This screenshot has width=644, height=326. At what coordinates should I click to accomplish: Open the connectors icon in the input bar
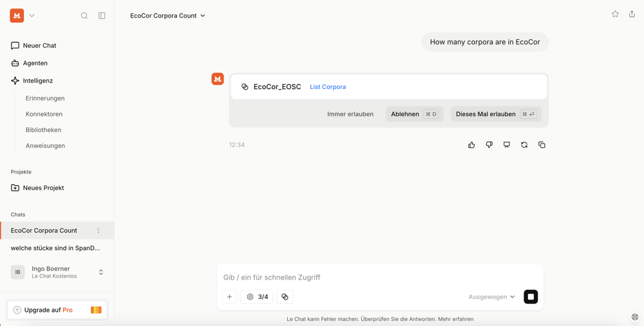[x=285, y=297]
